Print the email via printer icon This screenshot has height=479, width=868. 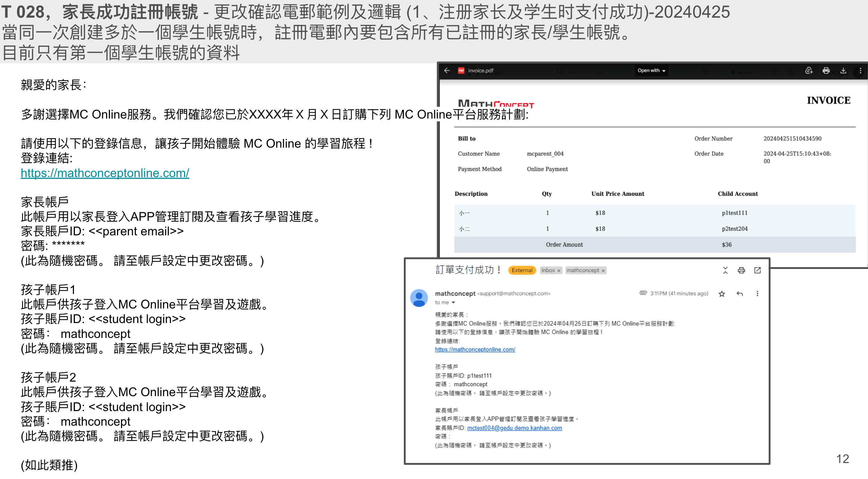(741, 270)
